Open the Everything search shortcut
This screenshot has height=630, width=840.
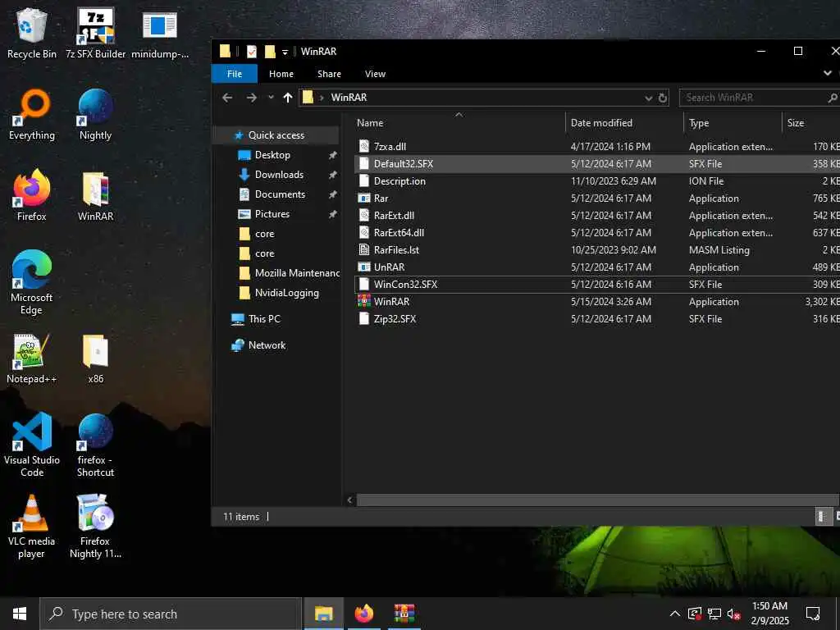32,115
